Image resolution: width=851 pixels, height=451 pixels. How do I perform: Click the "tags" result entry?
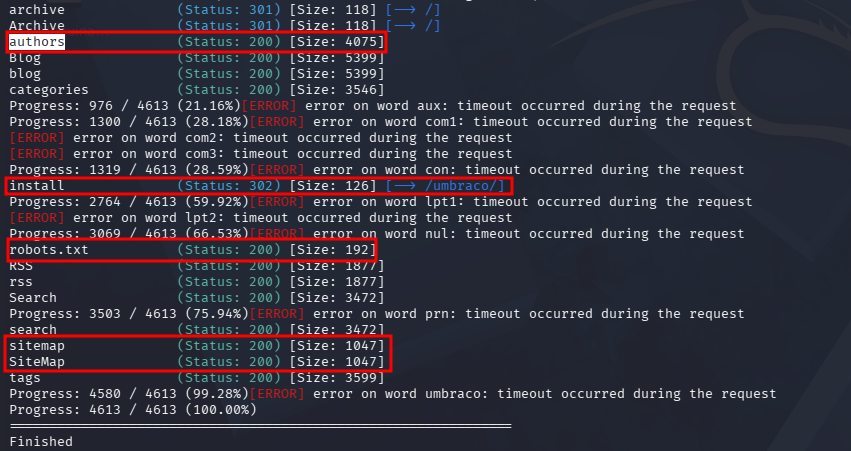[25, 378]
